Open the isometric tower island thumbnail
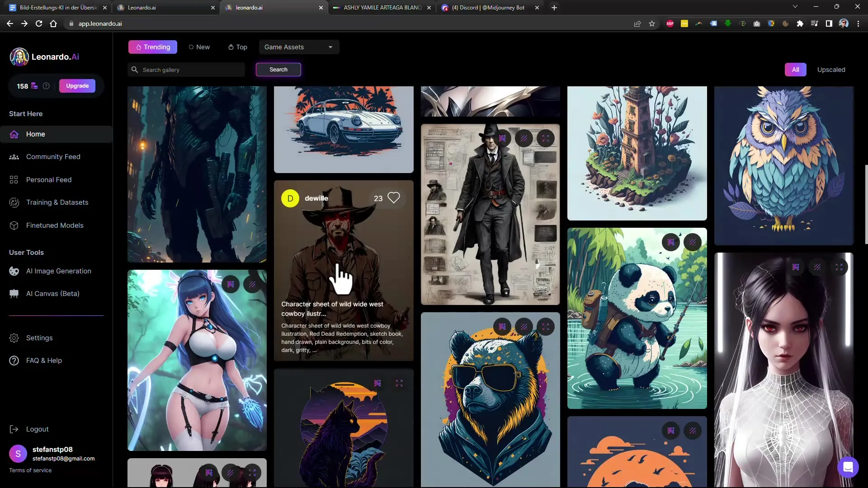The height and width of the screenshot is (488, 868). click(637, 153)
